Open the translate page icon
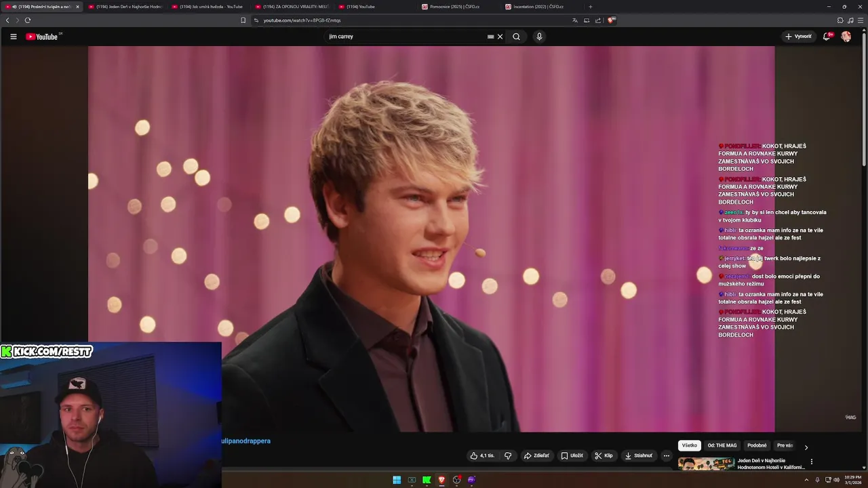Screen dimensions: 868x488 [575, 20]
